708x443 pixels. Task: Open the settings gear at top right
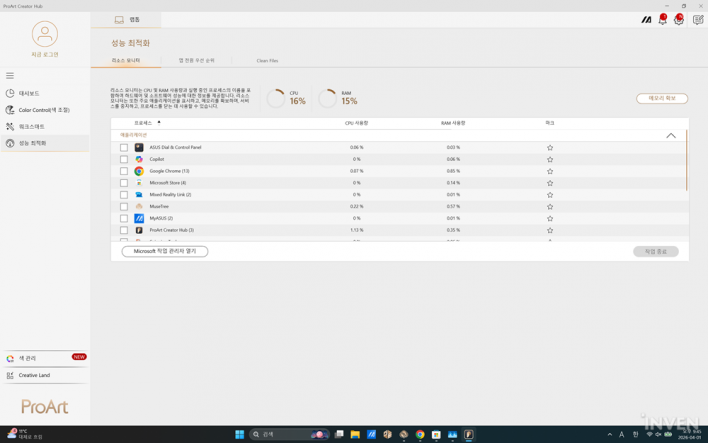point(679,20)
